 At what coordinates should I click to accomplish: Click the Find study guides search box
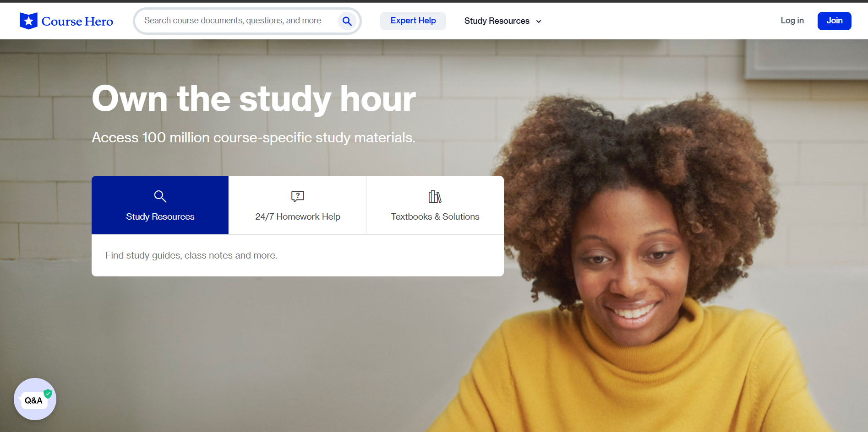point(297,255)
